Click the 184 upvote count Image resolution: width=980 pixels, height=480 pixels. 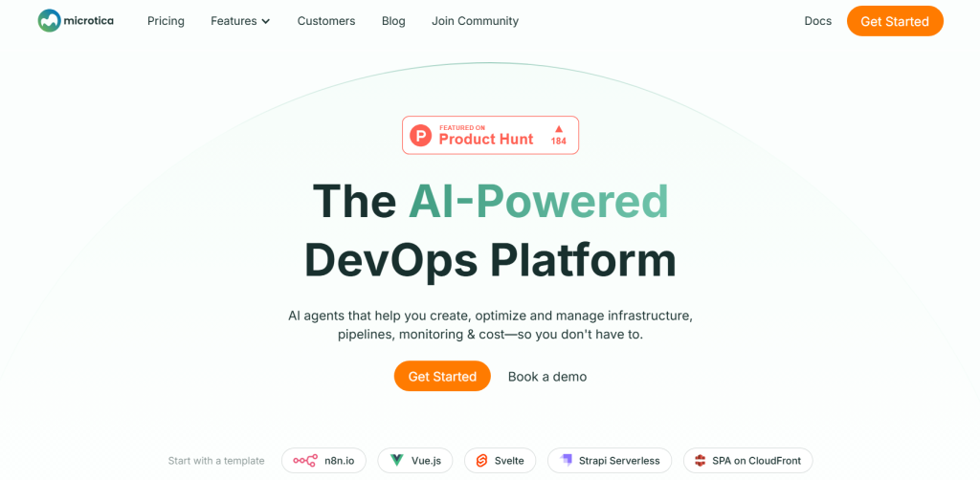(558, 142)
